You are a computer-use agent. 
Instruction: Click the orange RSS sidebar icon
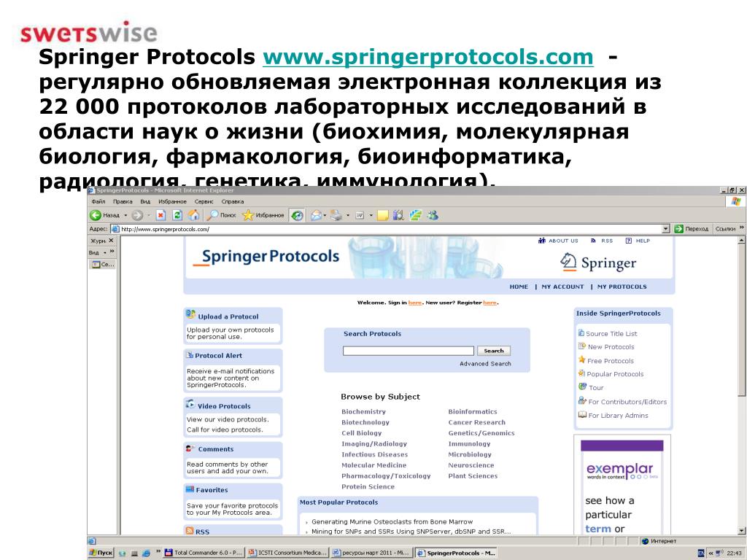click(190, 531)
